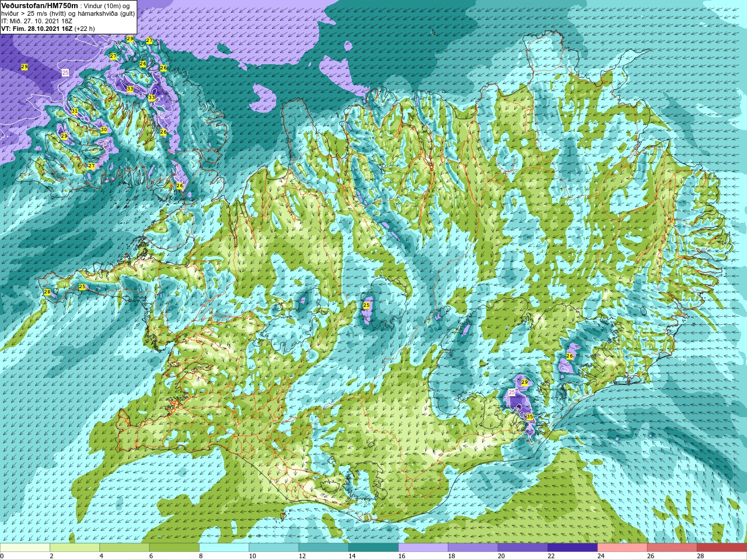Select yellow '29' marker just north of '35'

(525, 382)
